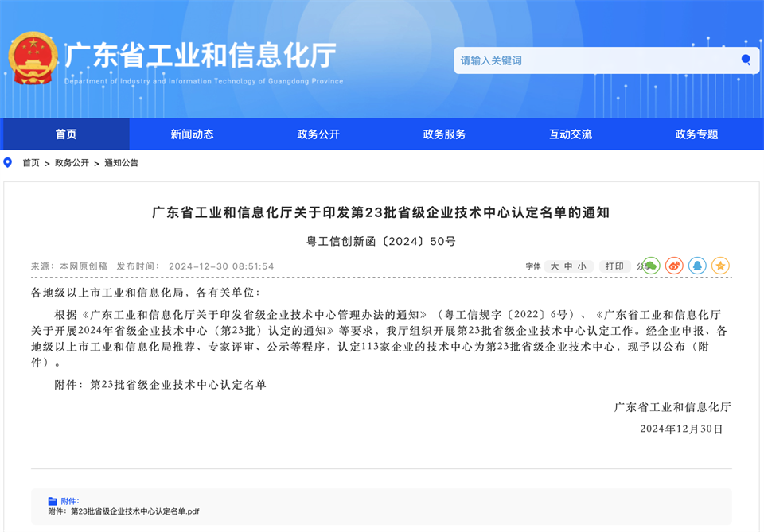Click the search magnifier icon
This screenshot has height=532, width=764.
pos(745,60)
